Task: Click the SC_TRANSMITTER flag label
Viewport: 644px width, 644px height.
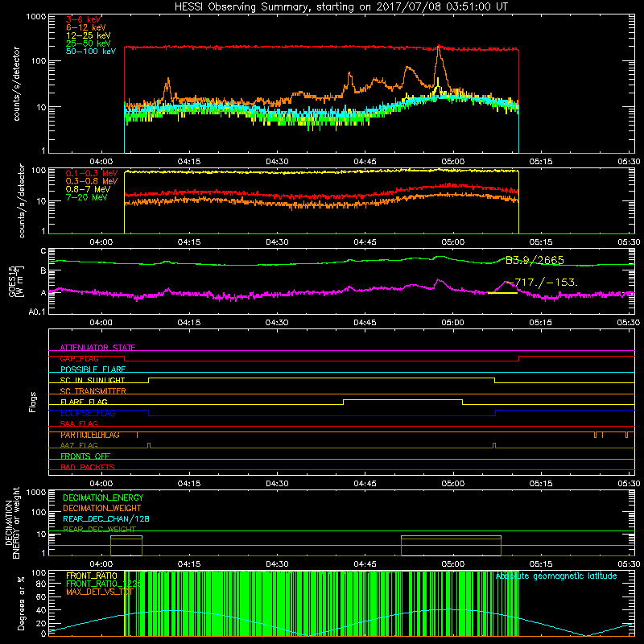Action: pyautogui.click(x=93, y=391)
